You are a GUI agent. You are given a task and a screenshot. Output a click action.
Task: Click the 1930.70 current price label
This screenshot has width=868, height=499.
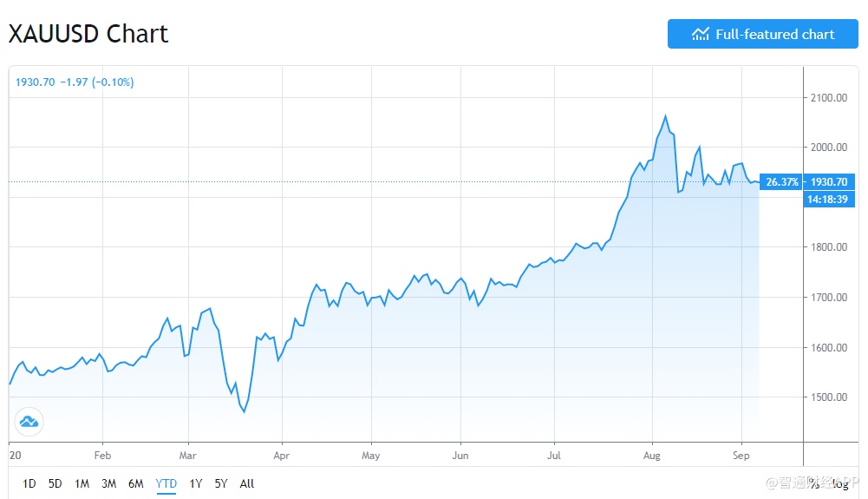[829, 182]
